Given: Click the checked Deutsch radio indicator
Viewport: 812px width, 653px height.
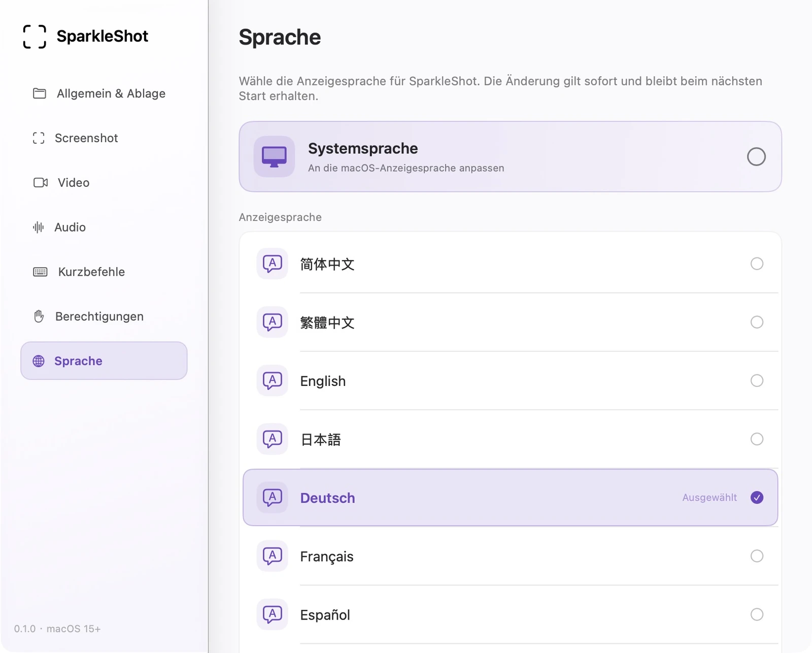Looking at the screenshot, I should tap(757, 497).
